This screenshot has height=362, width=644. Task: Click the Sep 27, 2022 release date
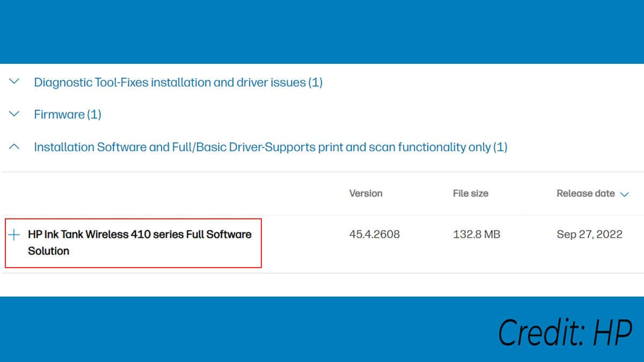pos(589,234)
